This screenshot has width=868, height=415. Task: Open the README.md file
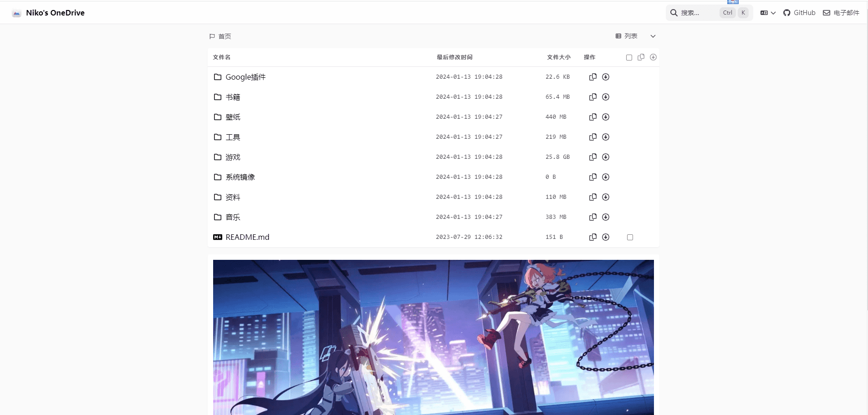241,237
